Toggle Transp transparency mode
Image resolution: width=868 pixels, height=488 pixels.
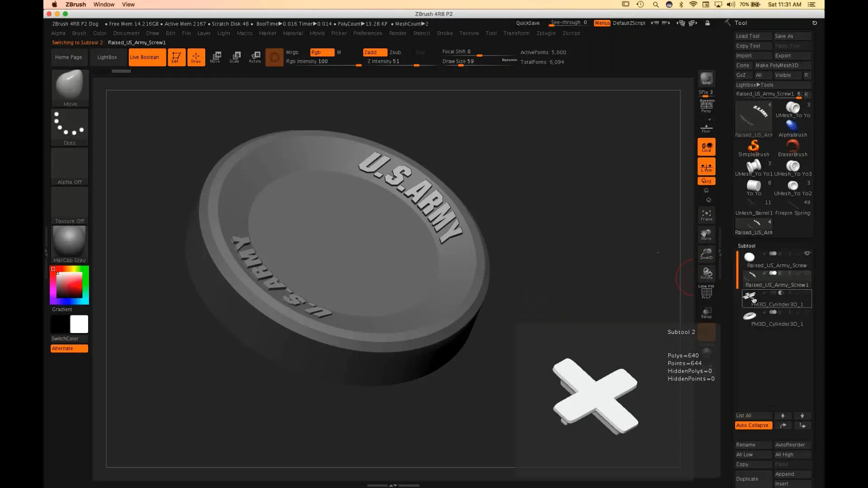tap(706, 313)
